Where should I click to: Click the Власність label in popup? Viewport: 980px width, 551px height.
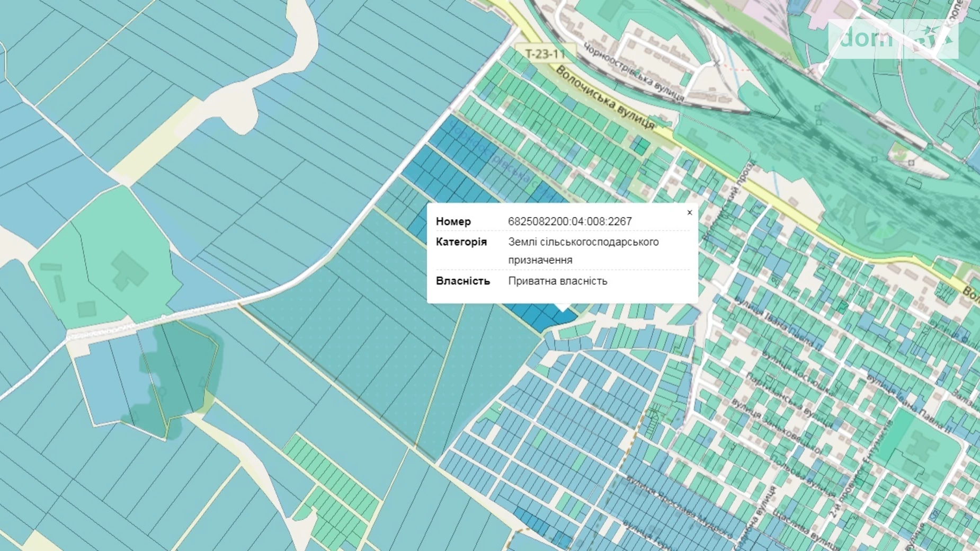(462, 281)
